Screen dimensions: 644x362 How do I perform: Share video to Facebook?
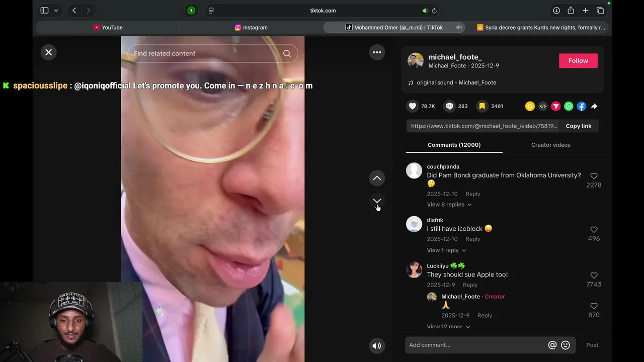[x=581, y=106]
